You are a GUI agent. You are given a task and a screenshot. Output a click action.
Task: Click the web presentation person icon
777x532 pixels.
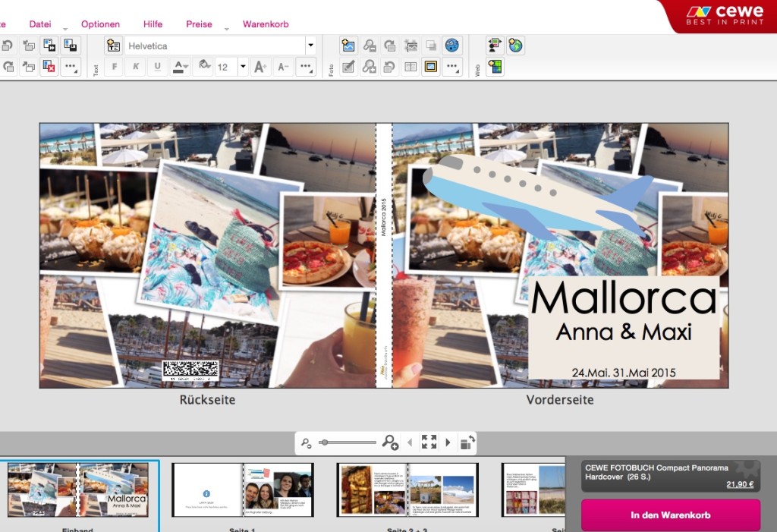[495, 46]
